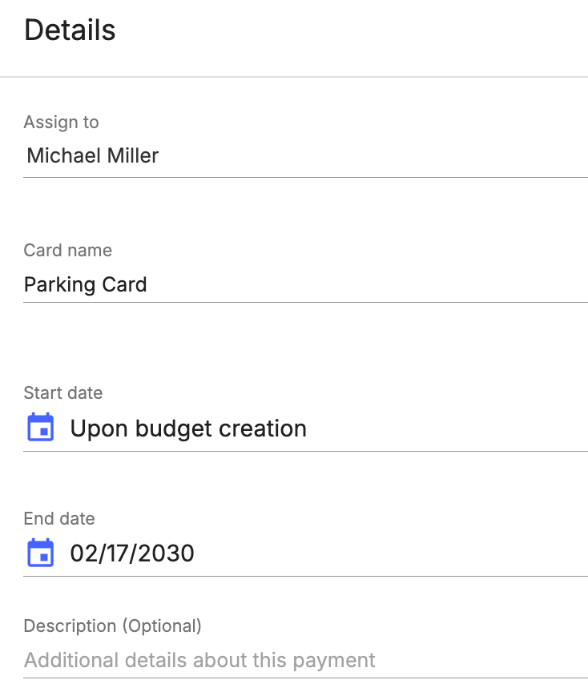Change the 02/17/2030 end date value
The height and width of the screenshot is (700, 588).
coord(132,553)
